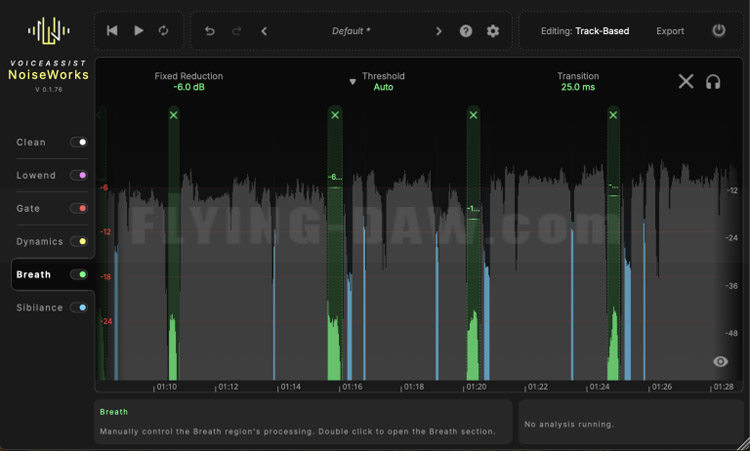Viewport: 750px width, 451px height.
Task: Disable the Gate module switch
Action: tap(78, 208)
